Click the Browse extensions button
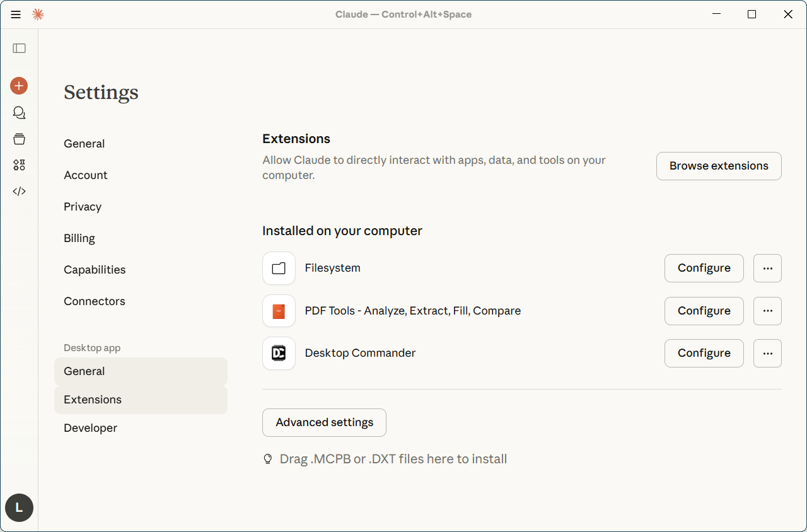The height and width of the screenshot is (532, 807). [719, 166]
